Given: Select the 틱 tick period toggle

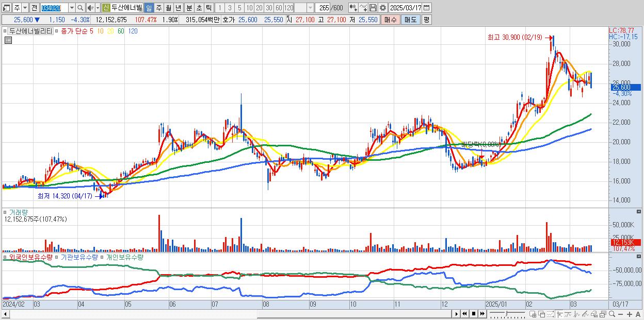Looking at the screenshot, I should [208, 8].
